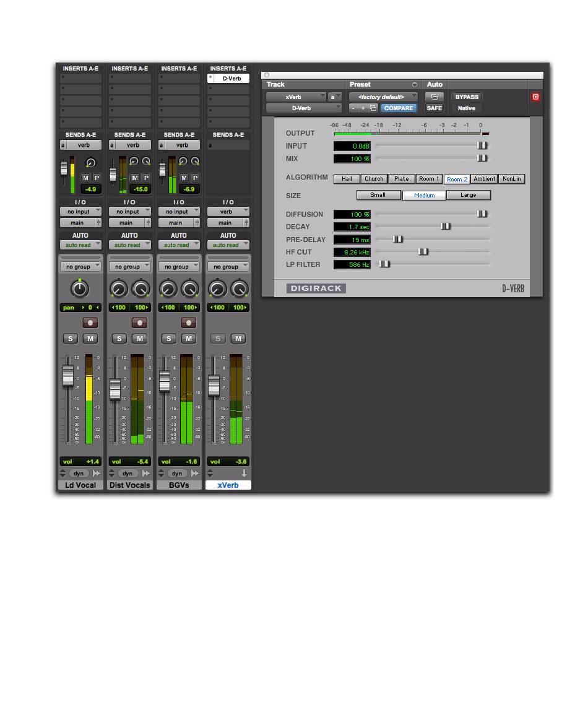
Task: Click the previous preset minus button
Action: click(x=353, y=108)
